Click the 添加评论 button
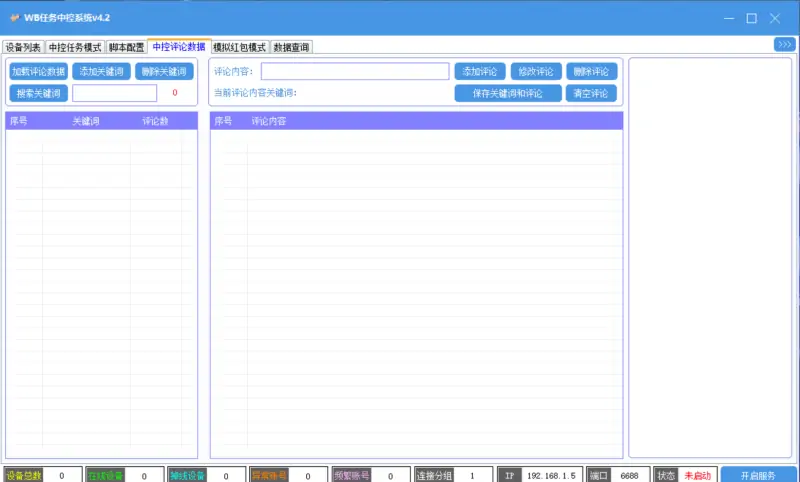The width and height of the screenshot is (800, 482). pos(480,71)
